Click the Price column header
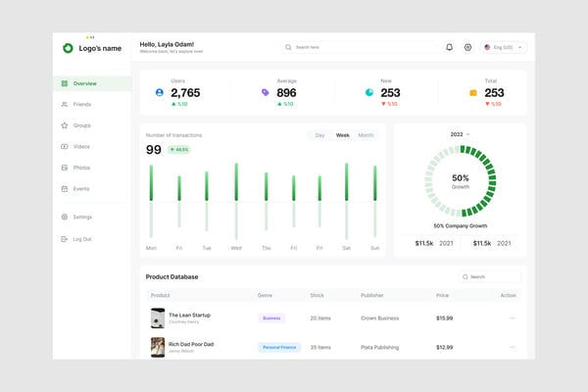Screen dimensions: 588x392 (443, 295)
